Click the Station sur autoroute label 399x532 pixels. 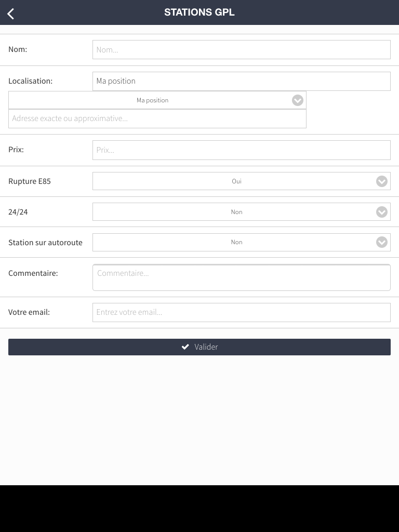pyautogui.click(x=46, y=242)
